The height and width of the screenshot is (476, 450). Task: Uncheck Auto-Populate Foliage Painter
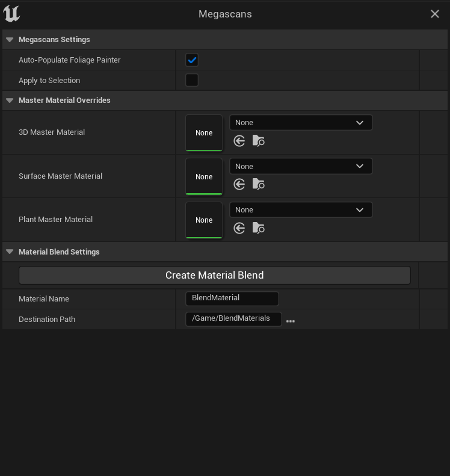point(192,60)
